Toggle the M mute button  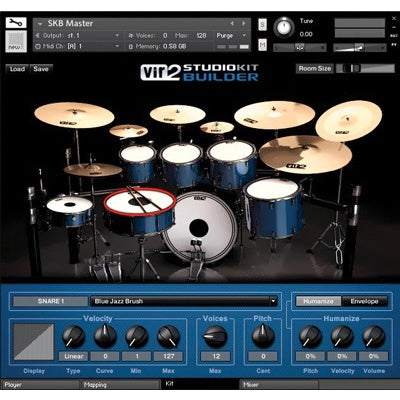point(263,45)
